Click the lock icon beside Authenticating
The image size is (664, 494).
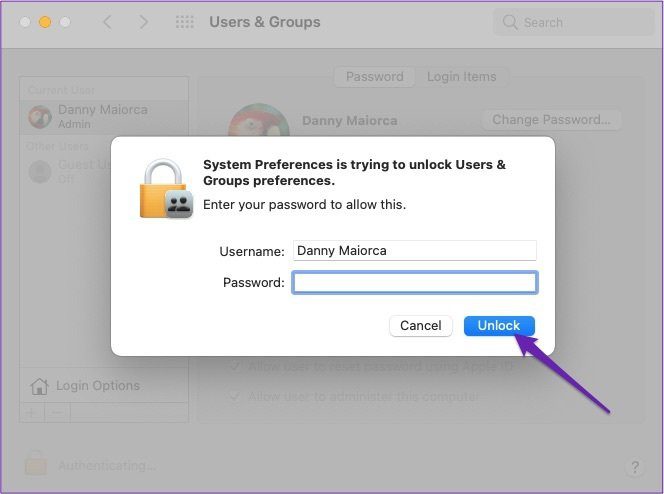click(x=36, y=463)
